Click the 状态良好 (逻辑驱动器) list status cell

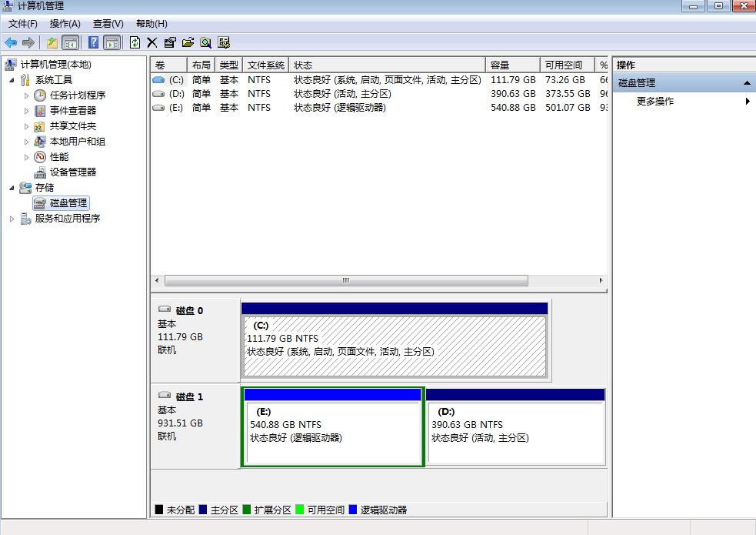coord(340,108)
